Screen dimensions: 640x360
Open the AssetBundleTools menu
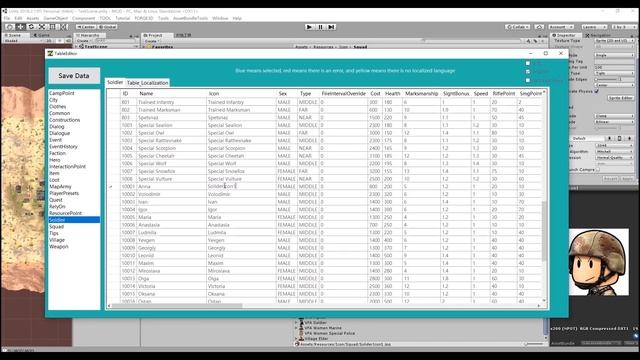click(x=190, y=18)
